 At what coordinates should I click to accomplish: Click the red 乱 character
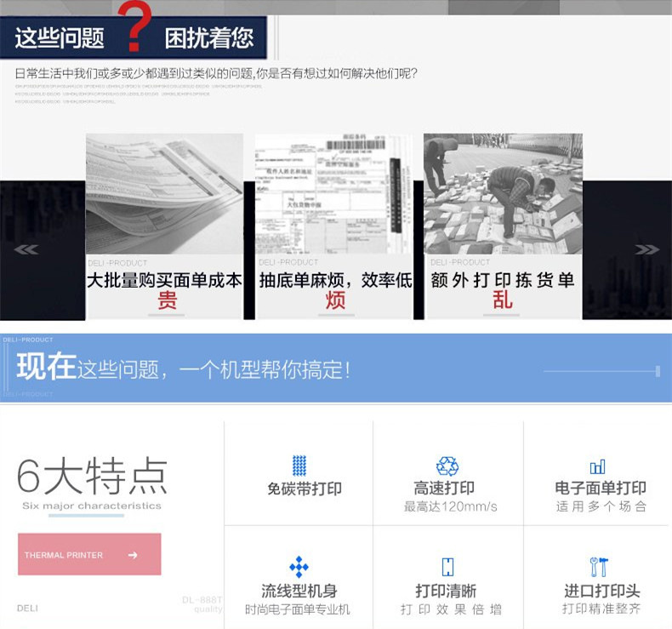point(502,300)
